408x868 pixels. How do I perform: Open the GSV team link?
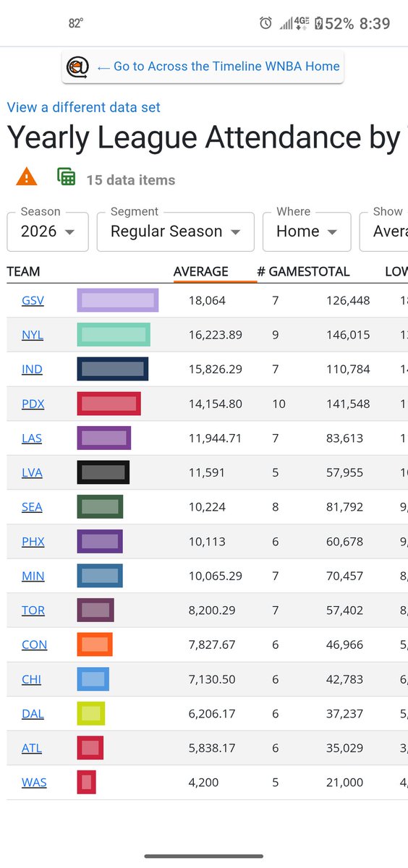(x=33, y=300)
